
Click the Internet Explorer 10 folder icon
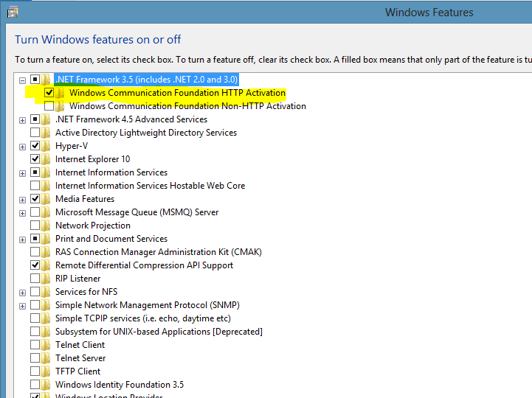[46, 159]
